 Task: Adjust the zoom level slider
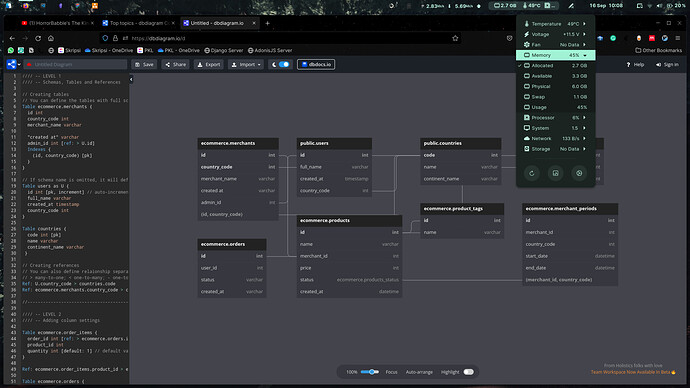tap(369, 372)
